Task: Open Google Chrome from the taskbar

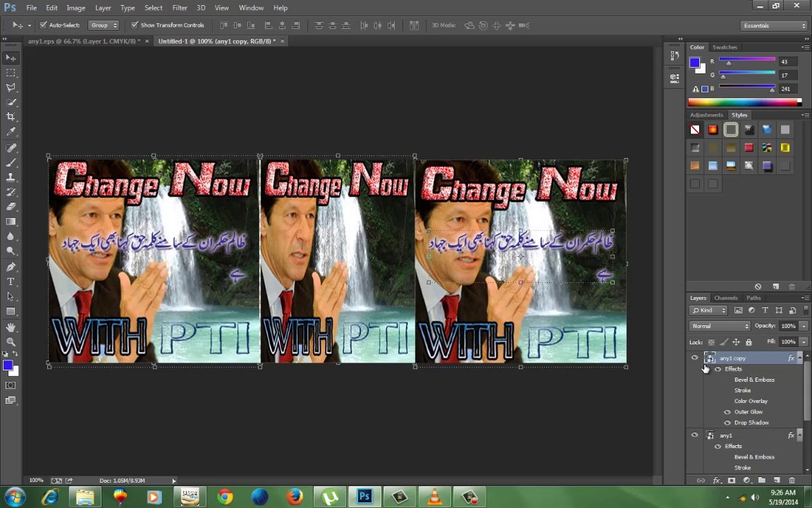Action: point(225,497)
